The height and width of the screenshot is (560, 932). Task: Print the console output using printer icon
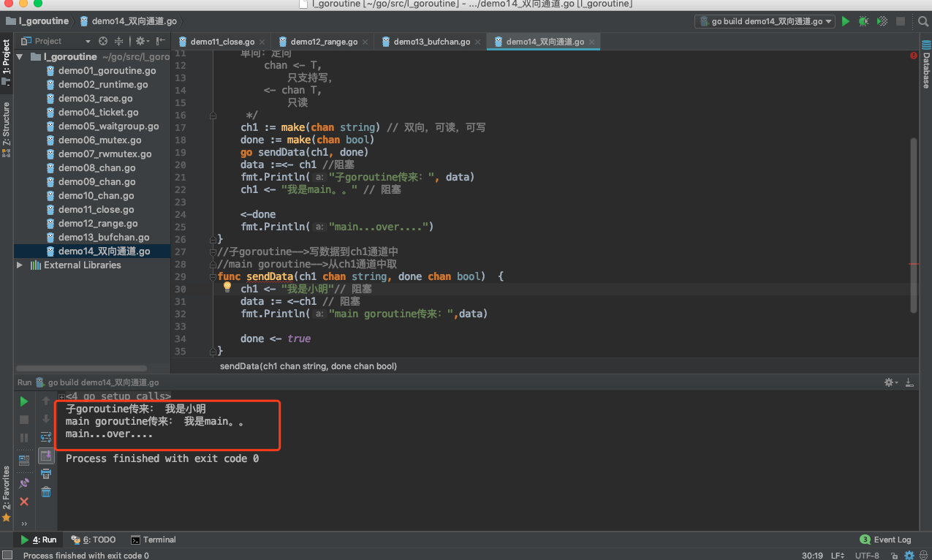click(x=46, y=474)
